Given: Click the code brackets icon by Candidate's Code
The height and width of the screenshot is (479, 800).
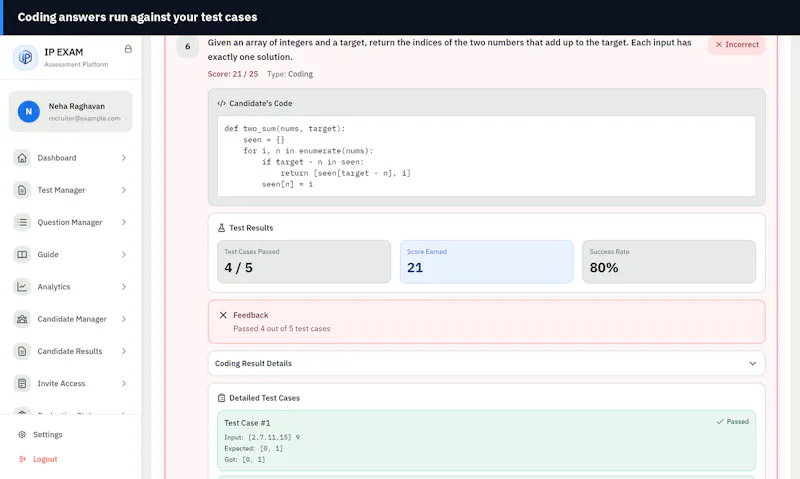Looking at the screenshot, I should 221,103.
